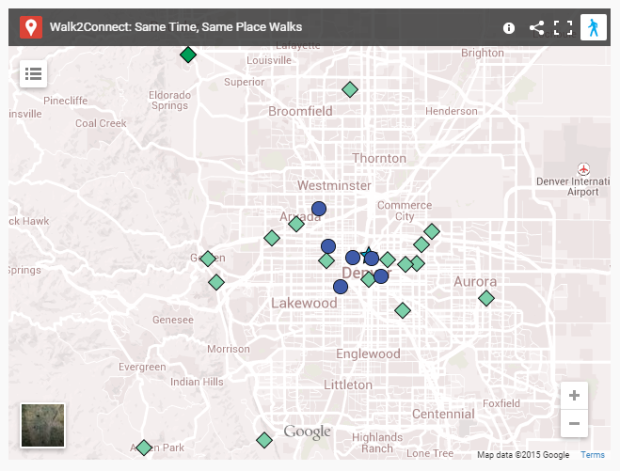Click the Coal Creek label
Viewport: 620px width, 471px height.
[x=101, y=123]
